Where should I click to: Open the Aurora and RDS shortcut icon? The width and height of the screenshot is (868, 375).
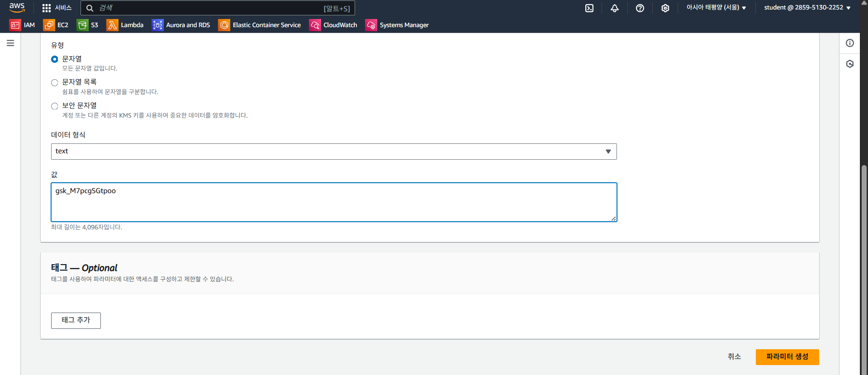tap(157, 25)
